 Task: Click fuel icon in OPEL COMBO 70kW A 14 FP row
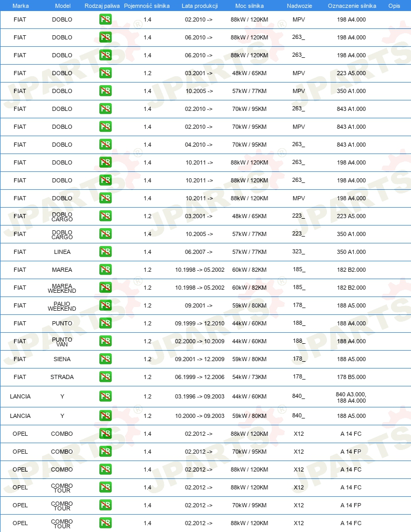[106, 452]
